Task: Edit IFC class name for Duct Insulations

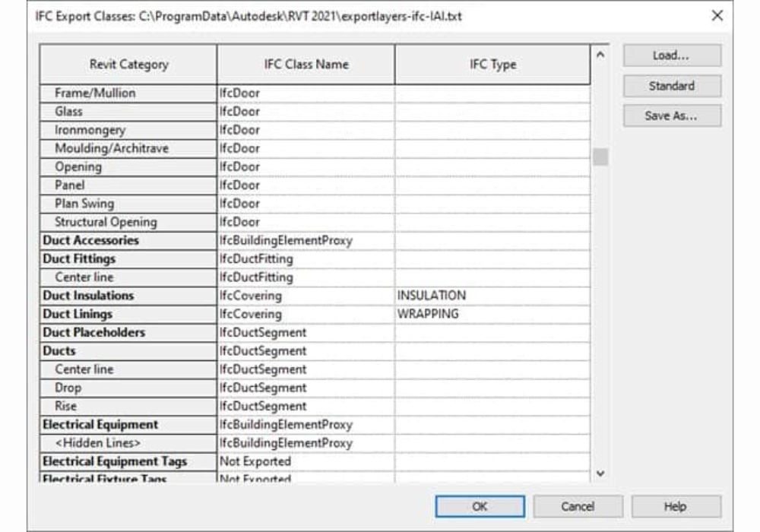Action: [305, 296]
